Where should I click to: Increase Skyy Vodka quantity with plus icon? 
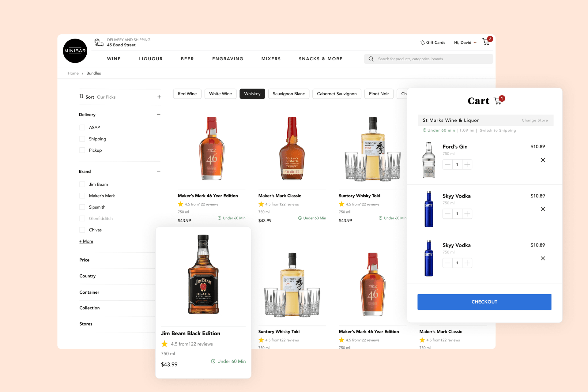tap(467, 213)
